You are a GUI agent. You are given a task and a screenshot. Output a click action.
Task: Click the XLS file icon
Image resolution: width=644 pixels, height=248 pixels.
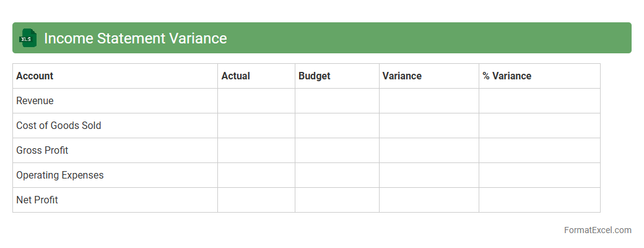point(28,38)
